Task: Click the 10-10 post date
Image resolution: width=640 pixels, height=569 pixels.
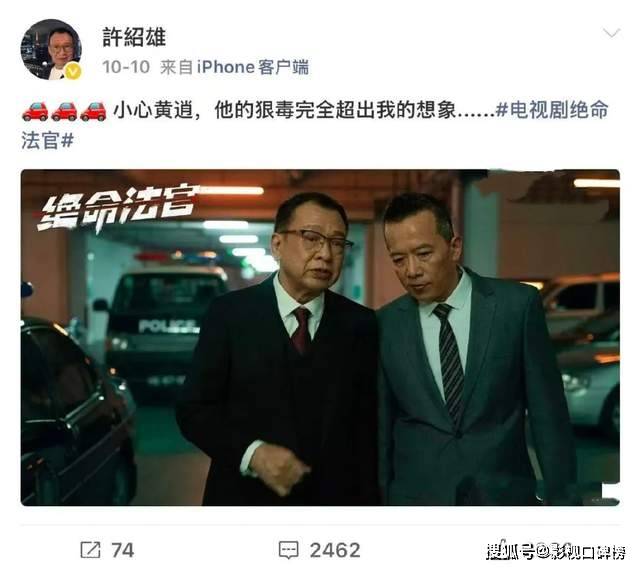Action: pyautogui.click(x=126, y=67)
